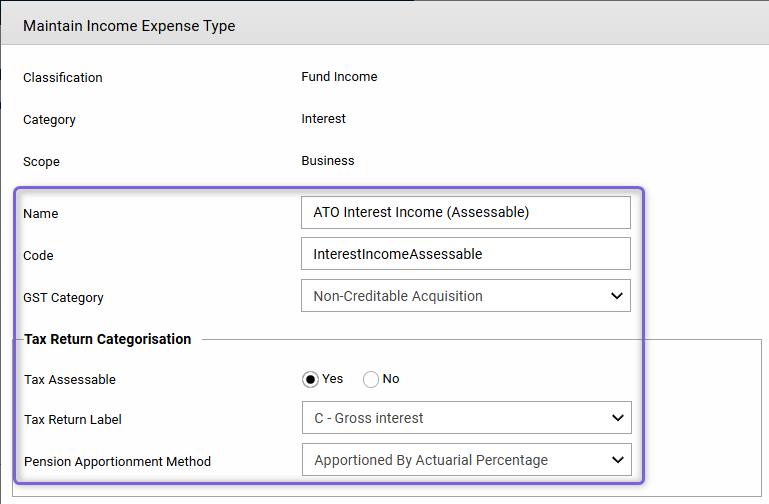
Task: Select Yes for Tax Assessable
Action: (x=310, y=379)
